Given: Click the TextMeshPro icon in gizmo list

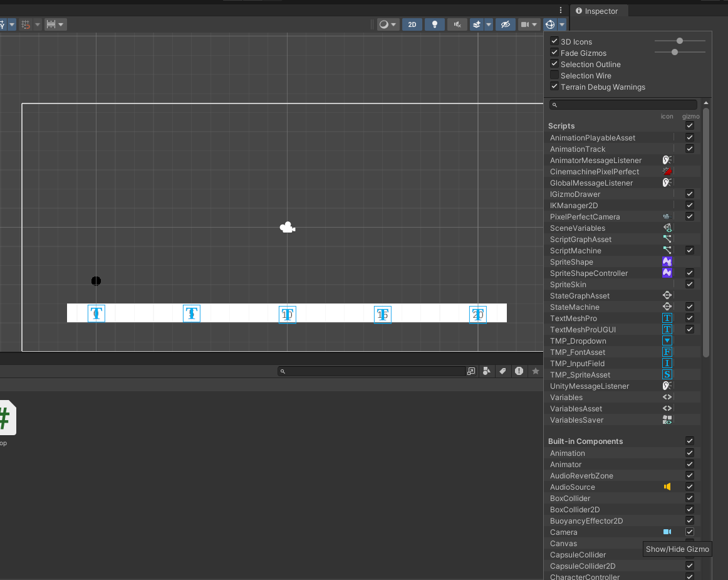Looking at the screenshot, I should [667, 319].
